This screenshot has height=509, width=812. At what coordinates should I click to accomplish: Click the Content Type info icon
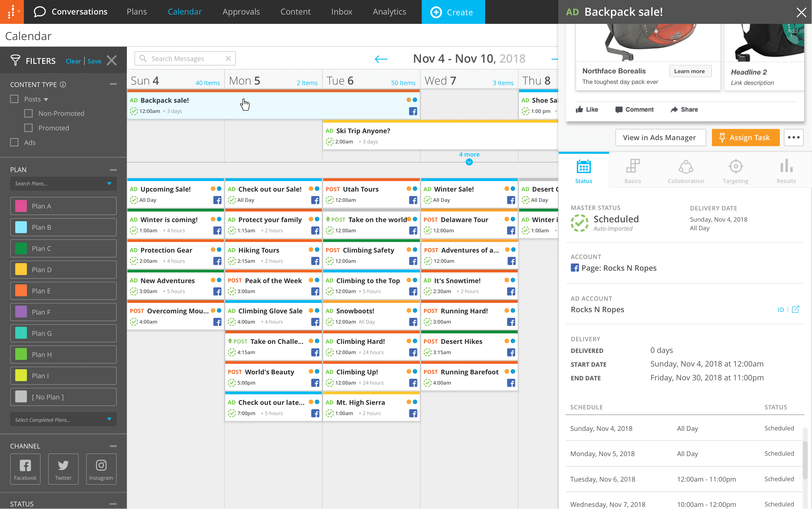[63, 85]
